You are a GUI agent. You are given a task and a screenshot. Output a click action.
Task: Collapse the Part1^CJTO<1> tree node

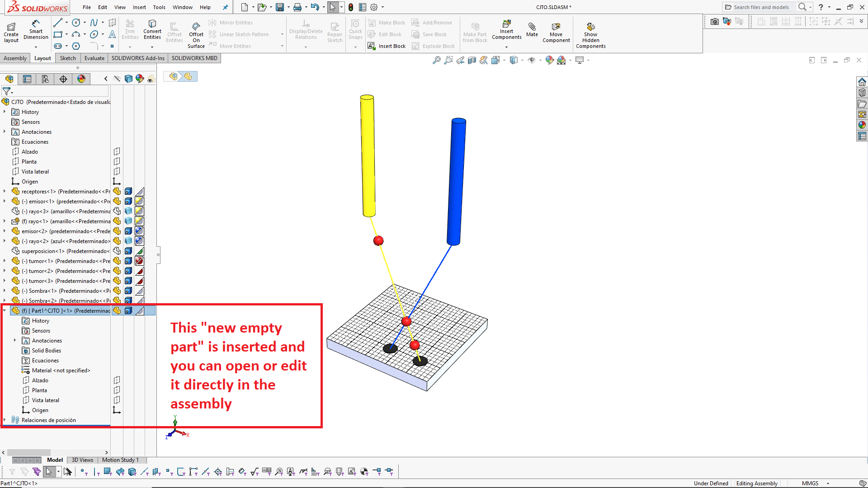tap(5, 310)
